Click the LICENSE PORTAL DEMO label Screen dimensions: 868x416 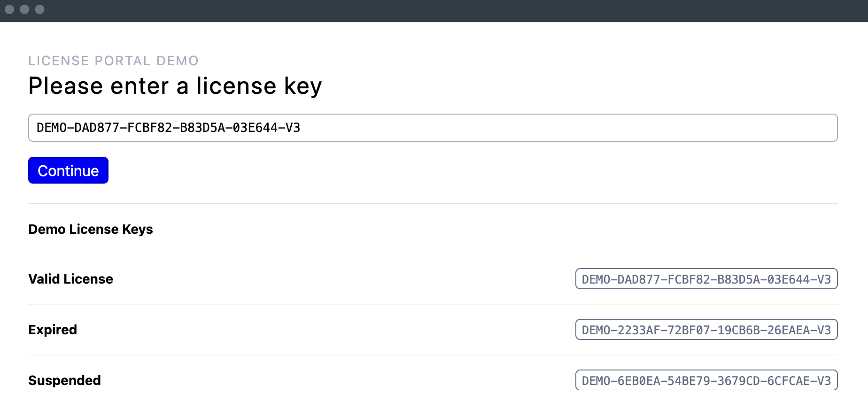pyautogui.click(x=113, y=61)
